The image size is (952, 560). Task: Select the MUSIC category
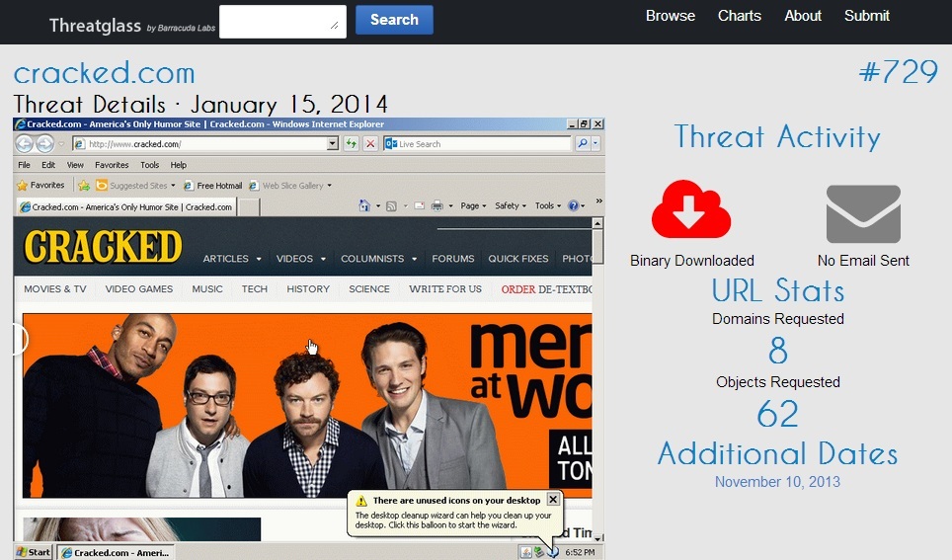click(x=207, y=289)
